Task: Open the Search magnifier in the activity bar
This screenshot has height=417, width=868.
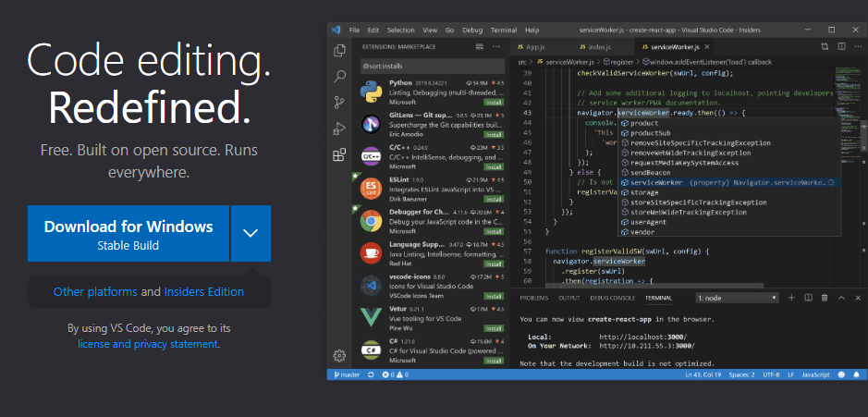Action: [339, 77]
